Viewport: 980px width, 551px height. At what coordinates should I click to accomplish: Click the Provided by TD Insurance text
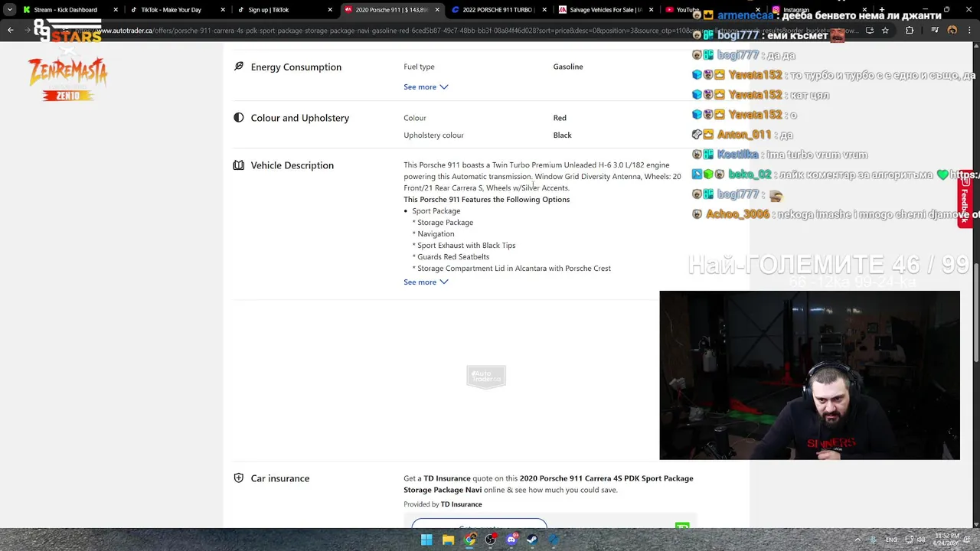coord(443,504)
